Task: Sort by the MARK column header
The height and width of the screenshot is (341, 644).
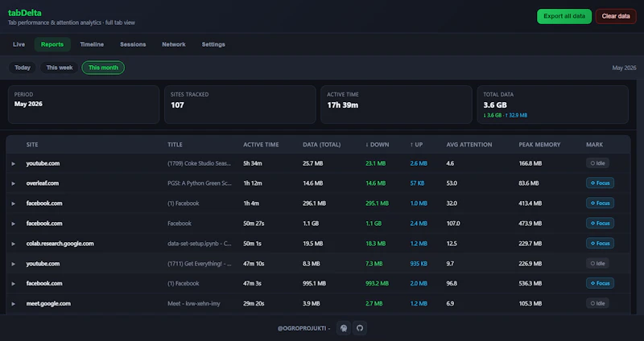Action: 594,145
